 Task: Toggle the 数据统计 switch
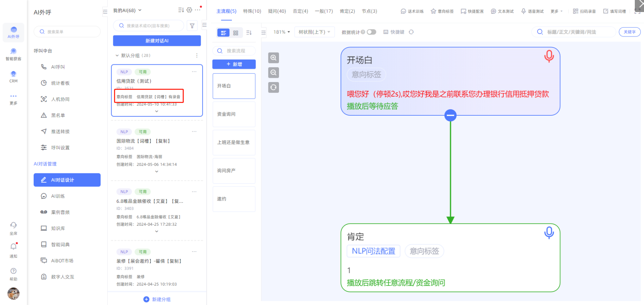[x=371, y=32]
